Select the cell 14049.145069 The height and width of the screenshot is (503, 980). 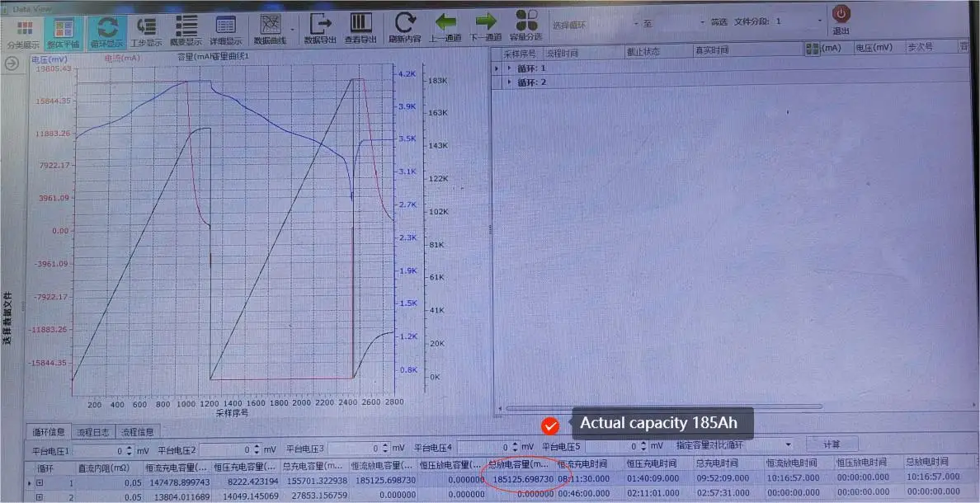click(x=249, y=496)
